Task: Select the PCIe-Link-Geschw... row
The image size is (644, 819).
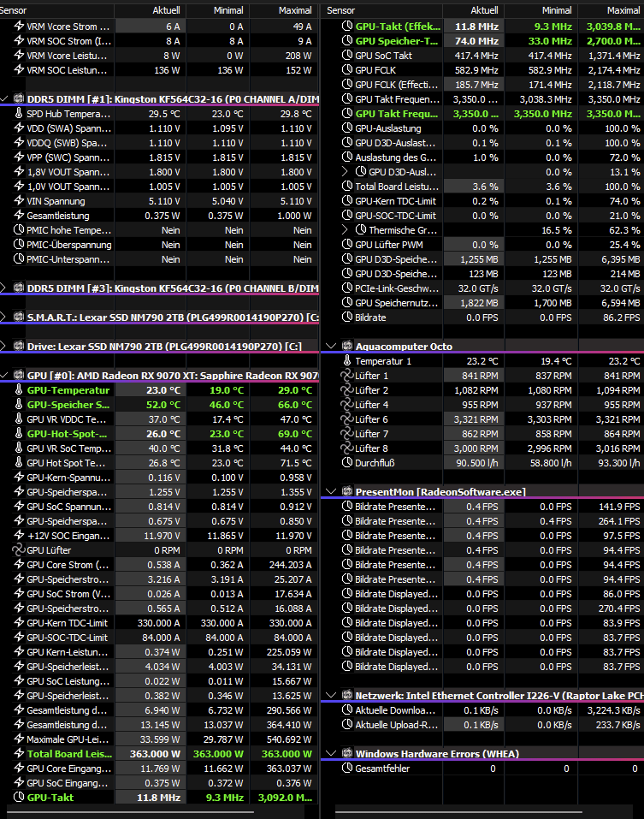Action: coord(482,288)
